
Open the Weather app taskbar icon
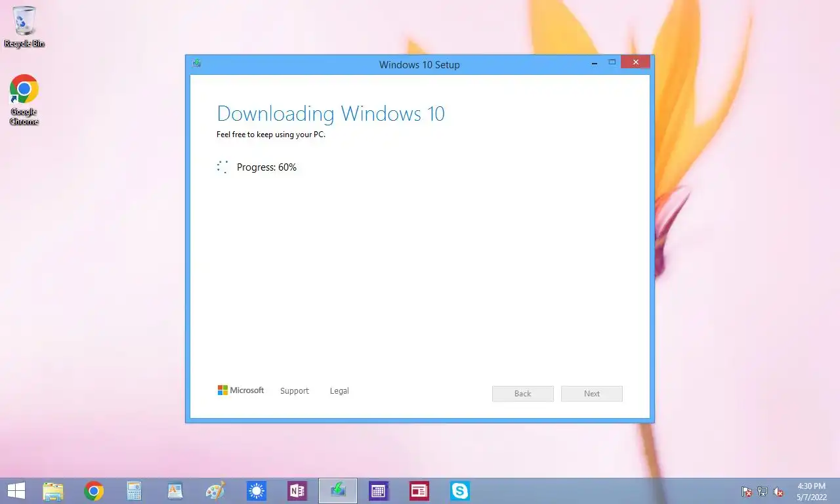point(257,491)
